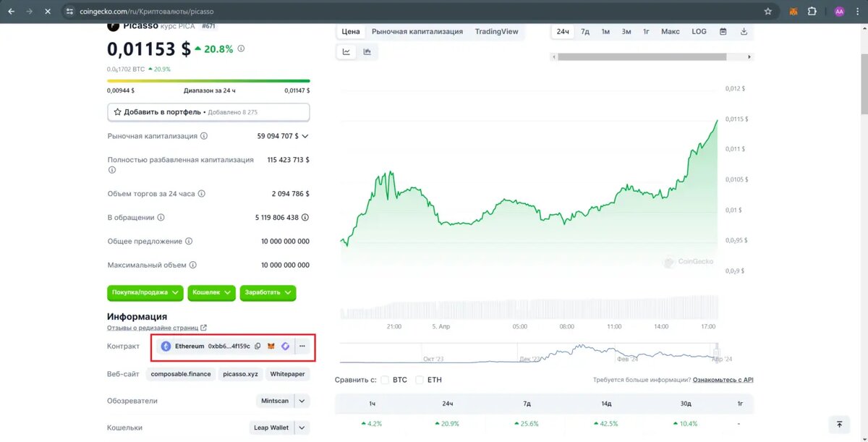Select the 1г time range
The height and width of the screenshot is (442, 868).
coord(646,32)
